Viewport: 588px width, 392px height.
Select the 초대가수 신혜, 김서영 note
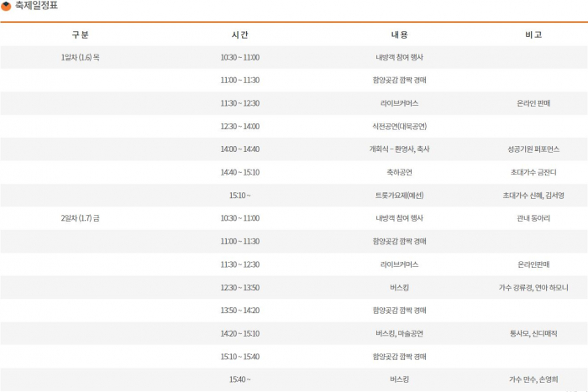533,196
